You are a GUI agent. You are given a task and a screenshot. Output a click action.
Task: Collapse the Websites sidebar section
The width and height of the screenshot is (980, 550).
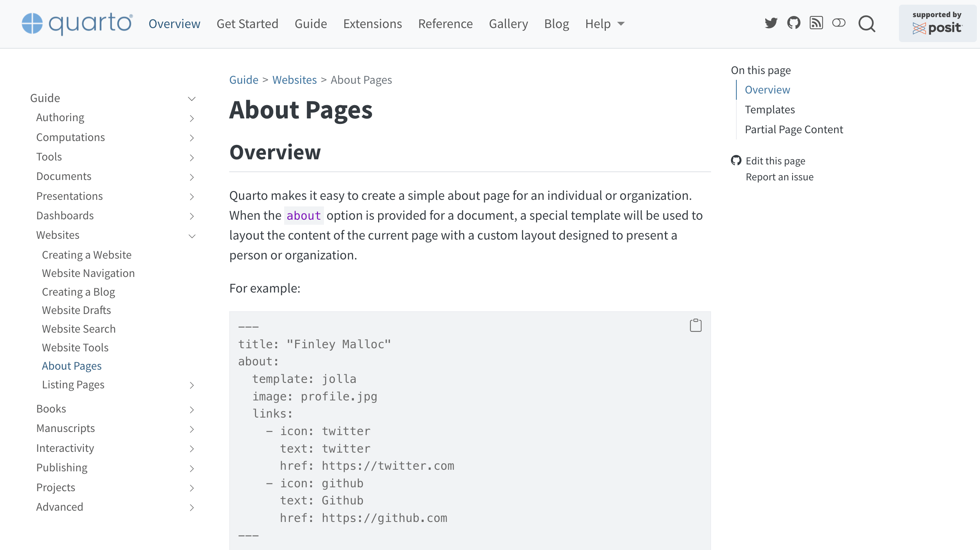[192, 236]
